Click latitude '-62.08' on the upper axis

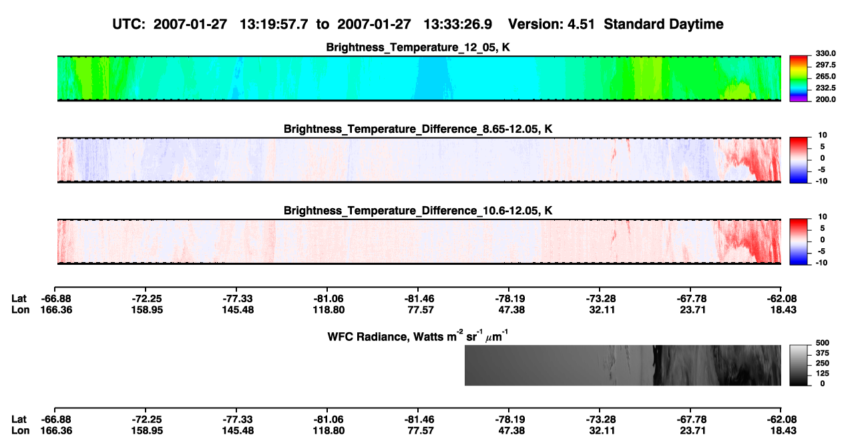782,298
